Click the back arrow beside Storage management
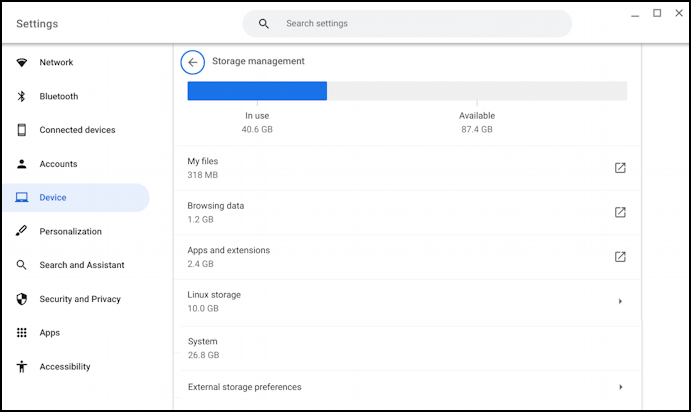The height and width of the screenshot is (412, 691). pos(193,62)
